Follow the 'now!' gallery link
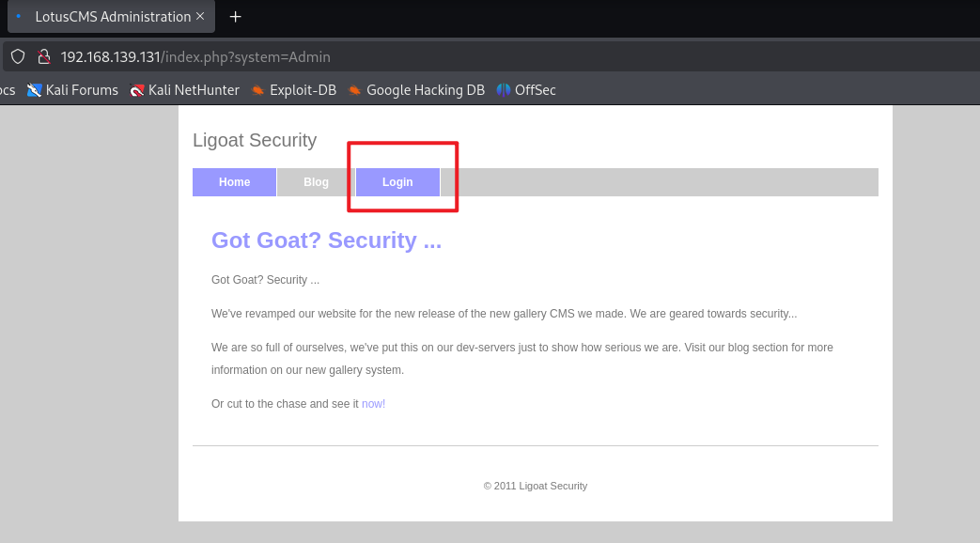The height and width of the screenshot is (543, 980). click(373, 404)
